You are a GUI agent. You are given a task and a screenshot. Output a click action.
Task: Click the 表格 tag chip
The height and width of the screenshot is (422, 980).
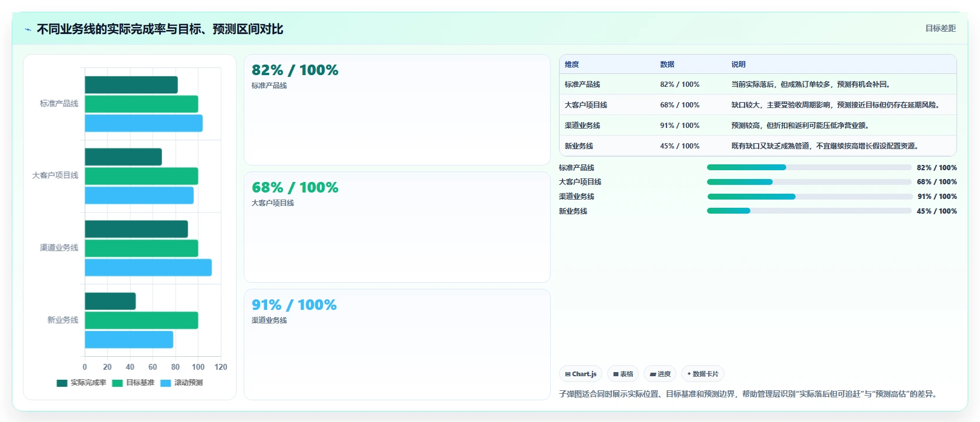coord(623,374)
